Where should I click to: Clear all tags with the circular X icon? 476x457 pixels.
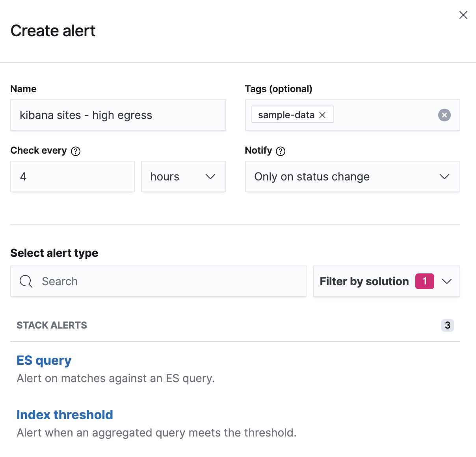444,115
